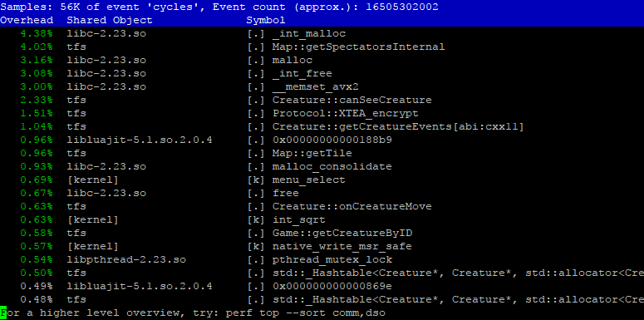This screenshot has width=644, height=320.
Task: Click the 1.04% overhead value
Action: pos(37,127)
